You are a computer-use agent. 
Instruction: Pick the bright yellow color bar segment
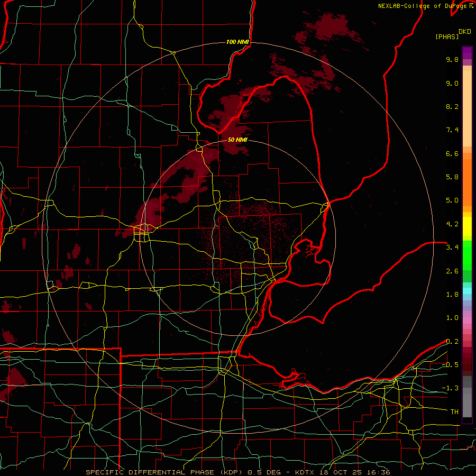click(x=467, y=226)
